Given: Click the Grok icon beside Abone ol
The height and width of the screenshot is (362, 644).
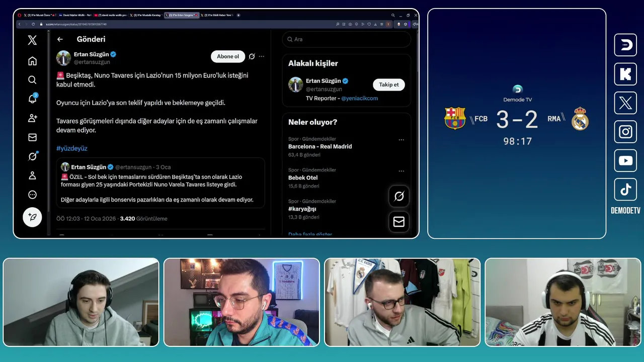Looking at the screenshot, I should pyautogui.click(x=252, y=56).
